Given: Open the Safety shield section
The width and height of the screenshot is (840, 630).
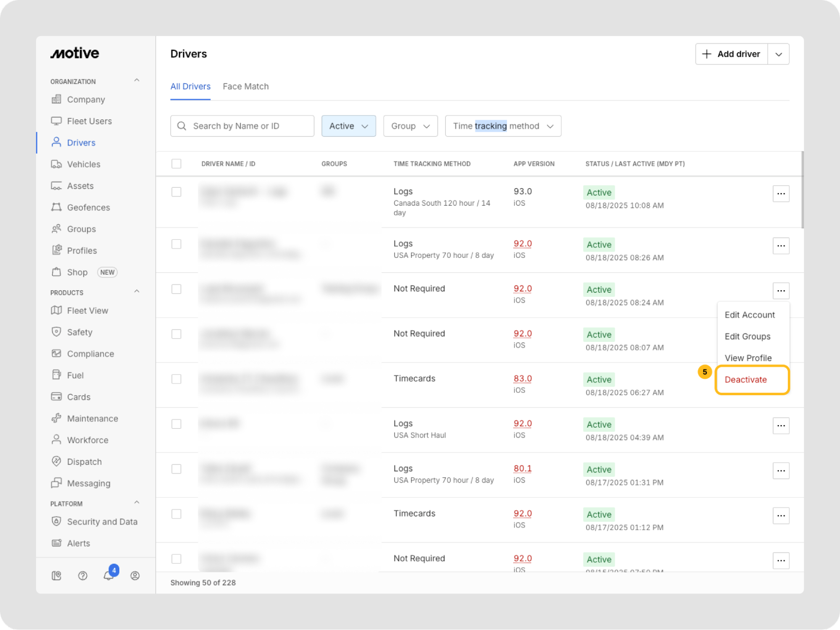Looking at the screenshot, I should [x=79, y=332].
